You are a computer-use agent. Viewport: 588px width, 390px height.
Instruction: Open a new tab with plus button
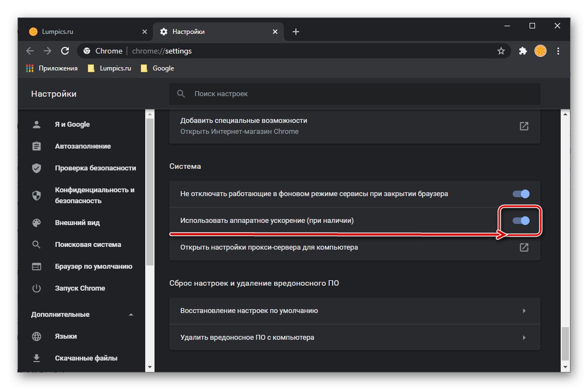point(296,32)
